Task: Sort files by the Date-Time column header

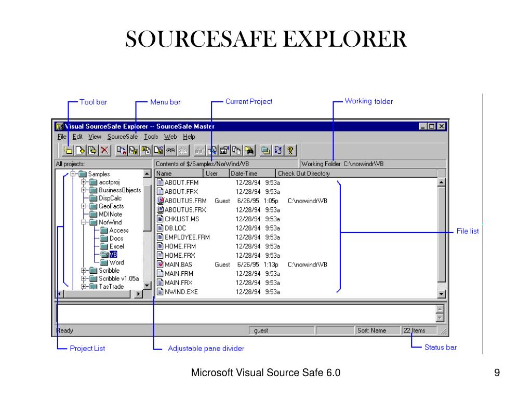Action: point(252,174)
